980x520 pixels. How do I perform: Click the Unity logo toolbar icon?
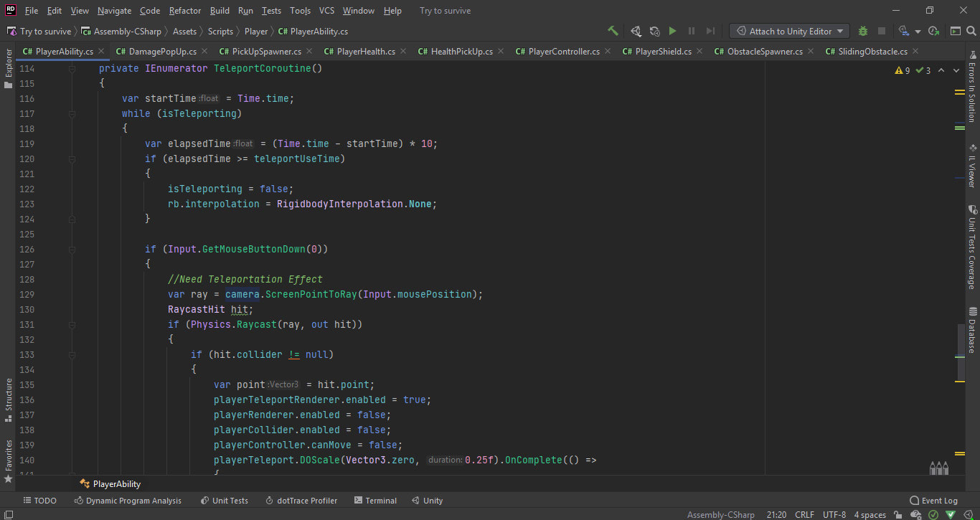[635, 31]
